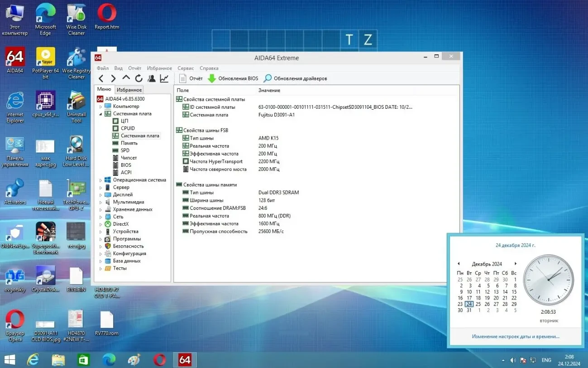
Task: Click the graph chart icon in the toolbar
Action: pos(164,78)
